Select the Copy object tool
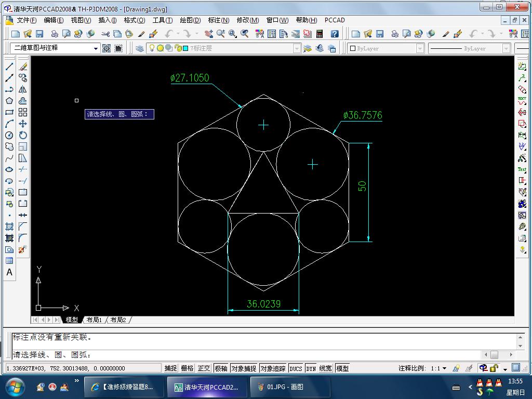Image resolution: width=532 pixels, height=399 pixels. click(23, 78)
